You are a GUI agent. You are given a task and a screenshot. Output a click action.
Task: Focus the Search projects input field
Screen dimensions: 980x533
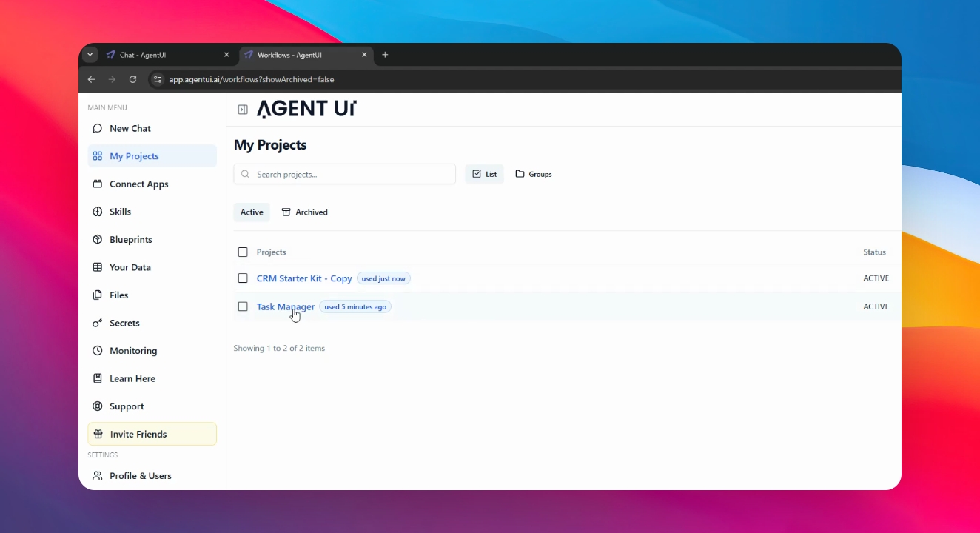point(344,174)
